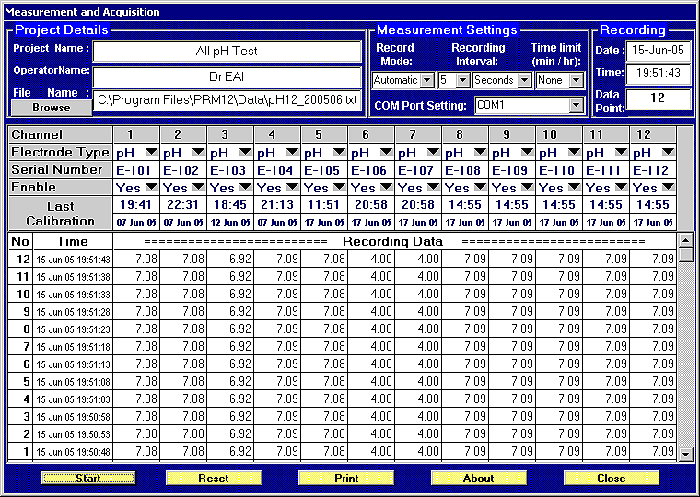Click serial number E-104
The width and height of the screenshot is (700, 497).
click(x=277, y=170)
